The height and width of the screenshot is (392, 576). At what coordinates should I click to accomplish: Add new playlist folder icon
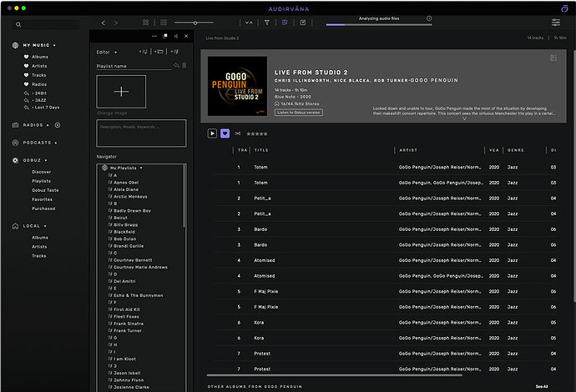point(159,52)
